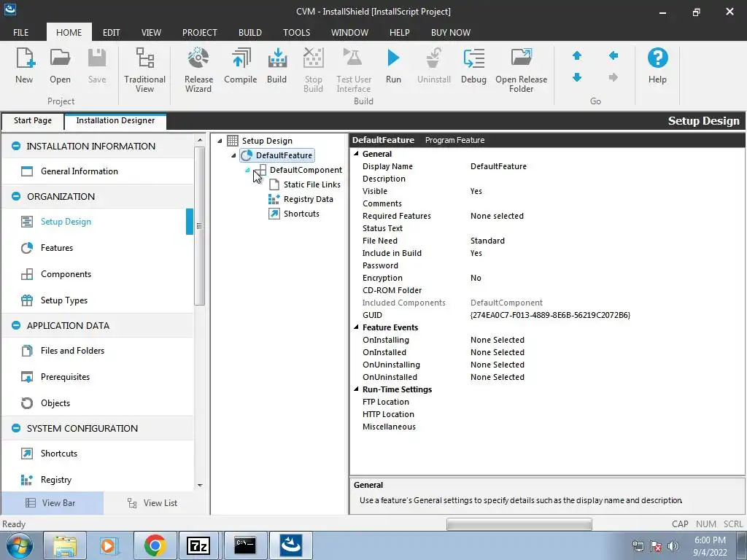Click the File Need Standard value
The width and height of the screenshot is (747, 560).
pos(487,241)
